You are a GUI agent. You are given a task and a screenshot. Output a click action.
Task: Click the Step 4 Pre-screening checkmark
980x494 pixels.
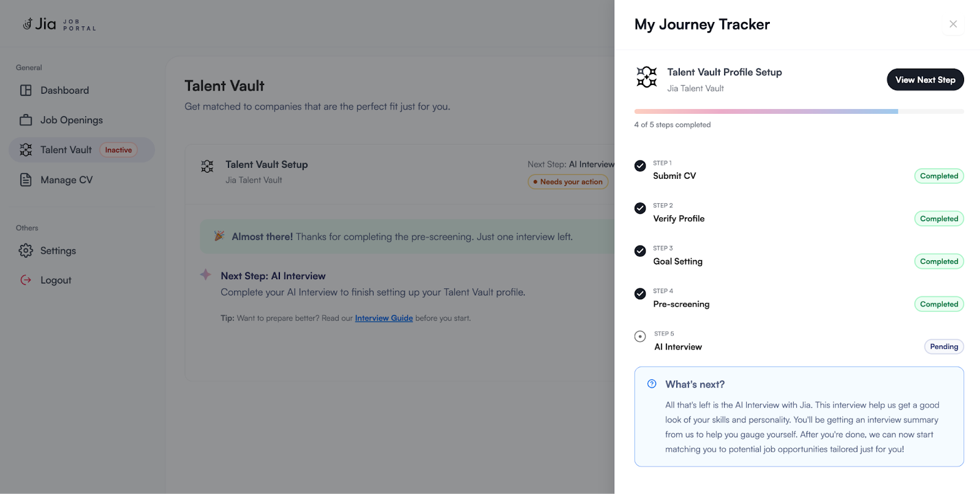640,294
